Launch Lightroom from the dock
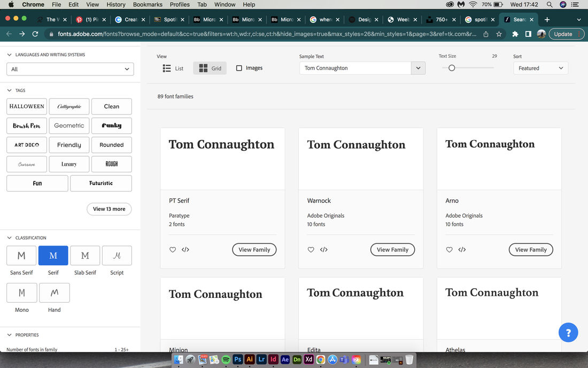This screenshot has width=588, height=368. pyautogui.click(x=261, y=359)
